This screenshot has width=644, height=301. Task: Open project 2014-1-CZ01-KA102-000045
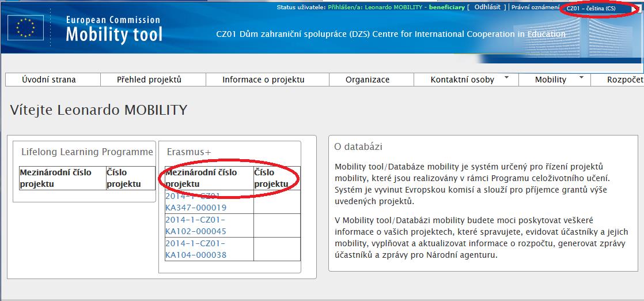point(195,225)
